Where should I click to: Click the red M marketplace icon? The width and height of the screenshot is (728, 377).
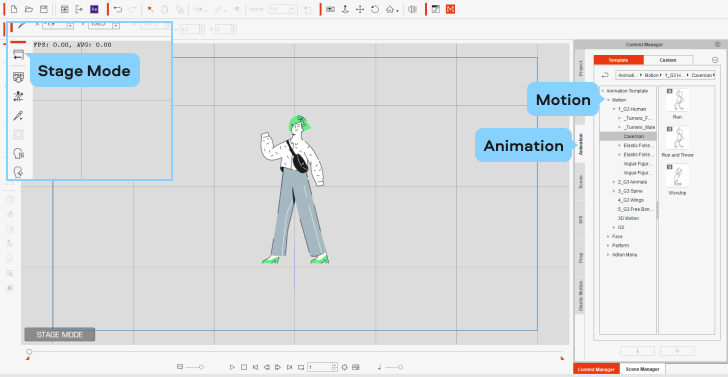450,9
